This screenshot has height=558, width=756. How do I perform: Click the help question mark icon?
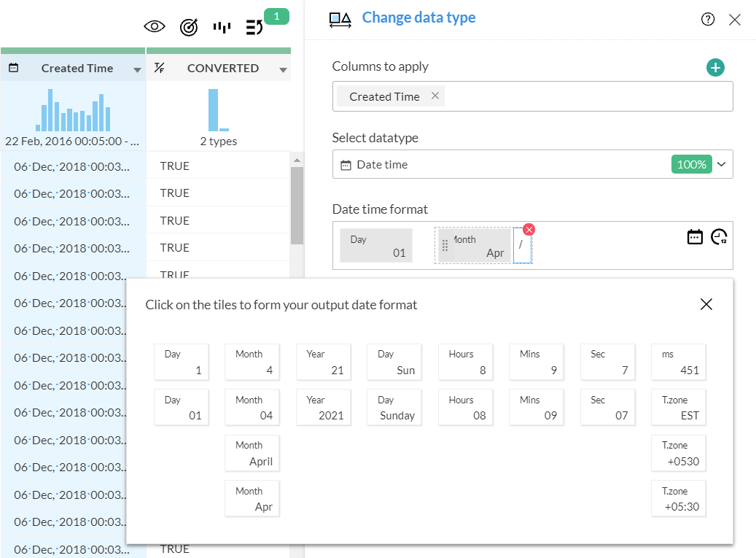pos(707,20)
